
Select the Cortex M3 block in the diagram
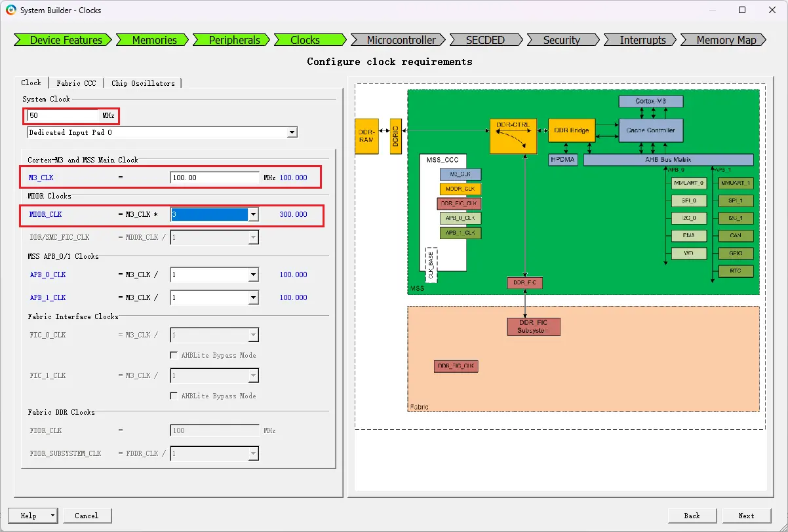click(651, 102)
